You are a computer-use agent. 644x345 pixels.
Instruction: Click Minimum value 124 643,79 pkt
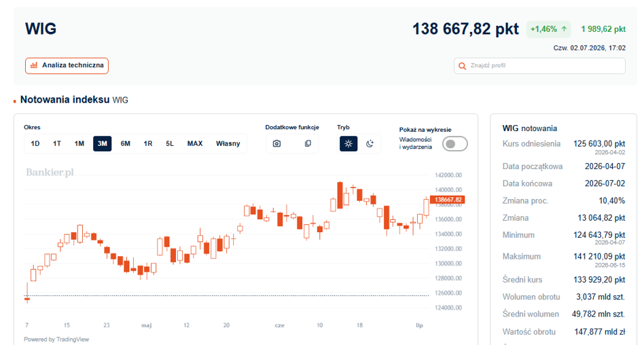click(x=599, y=235)
